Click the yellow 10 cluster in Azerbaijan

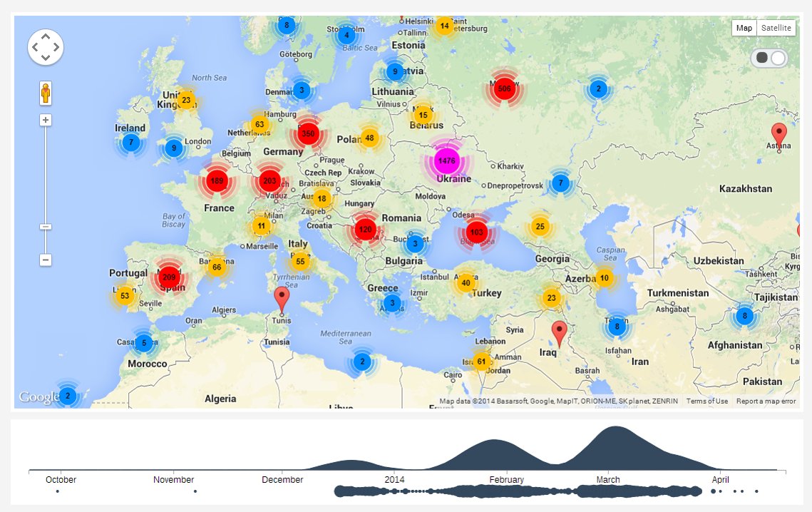click(605, 278)
